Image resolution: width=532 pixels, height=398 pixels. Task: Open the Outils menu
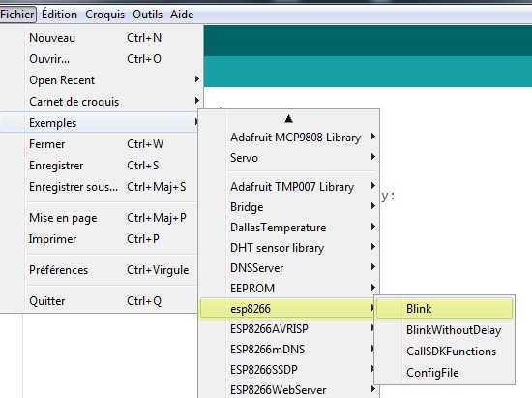coord(148,15)
